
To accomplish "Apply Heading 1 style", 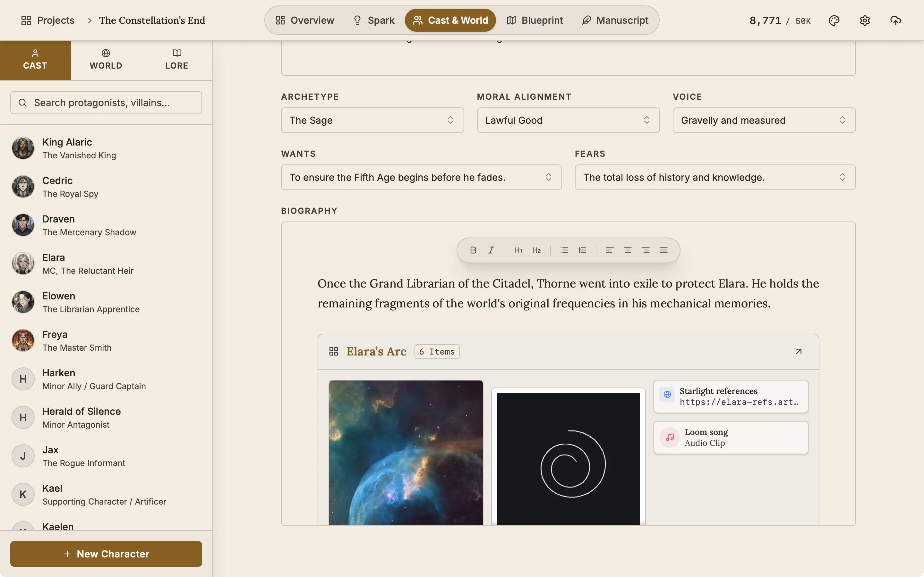I will (x=518, y=250).
